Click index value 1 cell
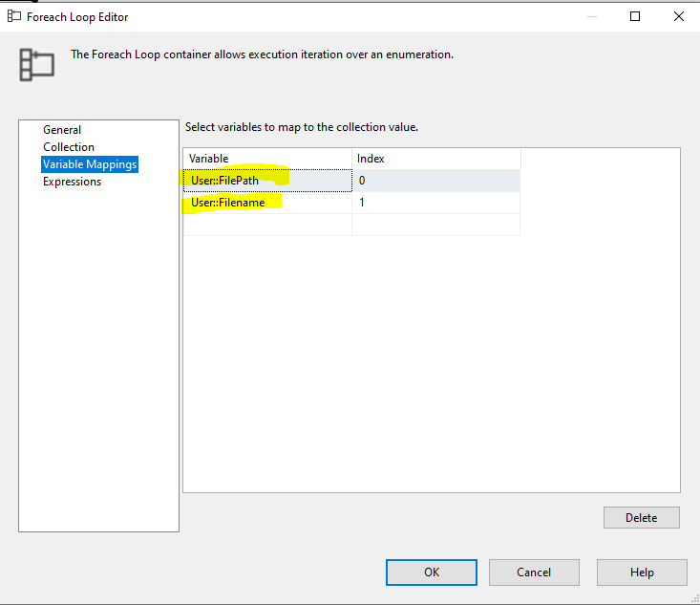The height and width of the screenshot is (605, 700). [435, 203]
